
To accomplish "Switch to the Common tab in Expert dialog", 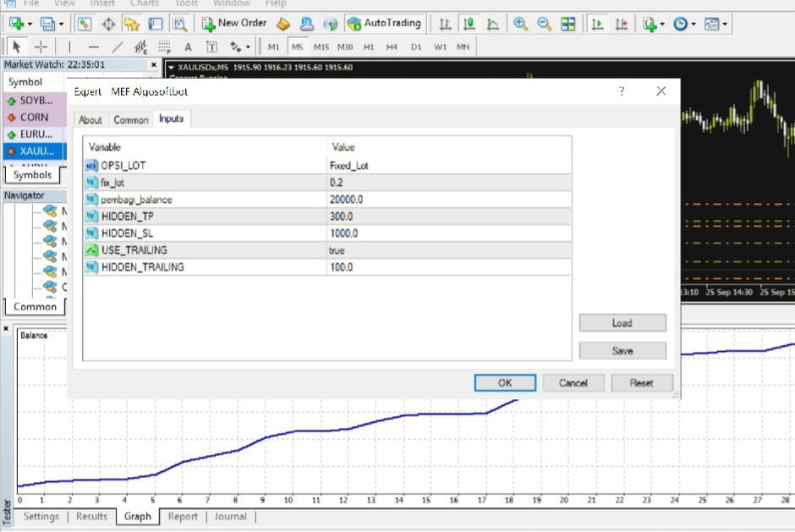I will pos(131,120).
